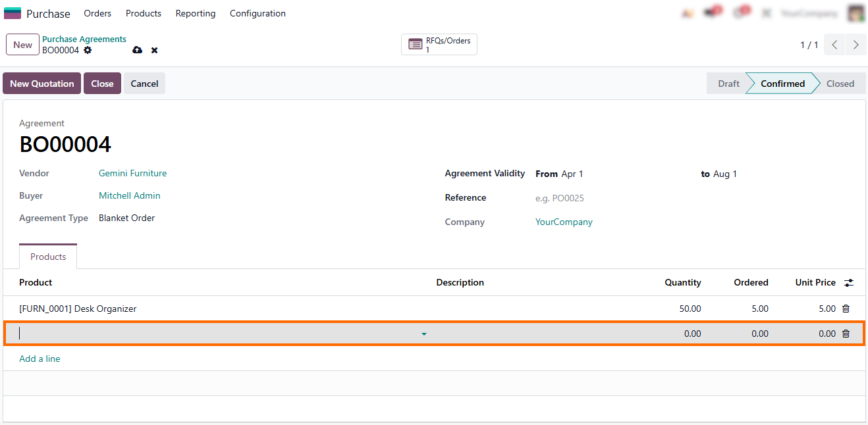Open the gear actions menu beside BO00004

[88, 51]
